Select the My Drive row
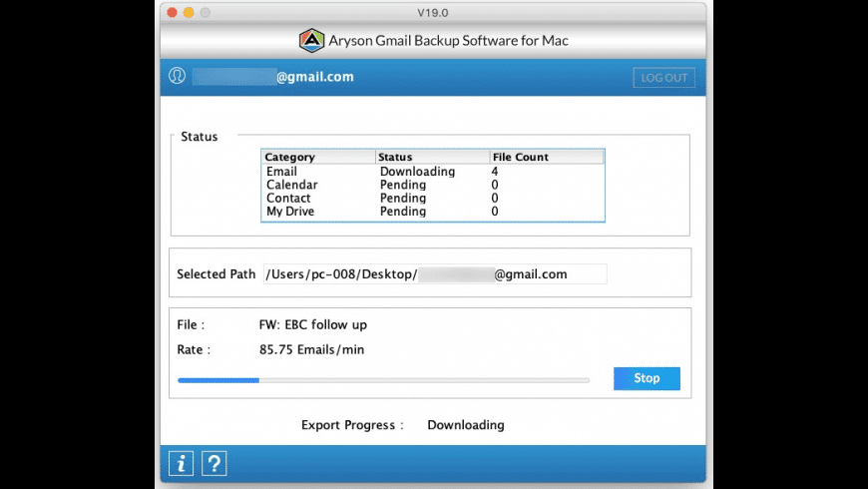This screenshot has height=489, width=868. click(433, 212)
